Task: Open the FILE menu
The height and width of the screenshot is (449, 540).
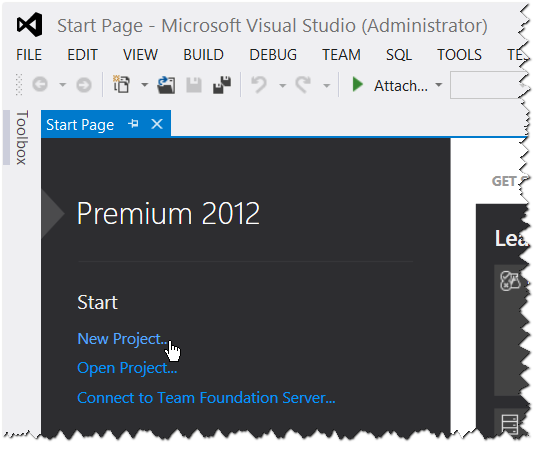Action: [29, 55]
